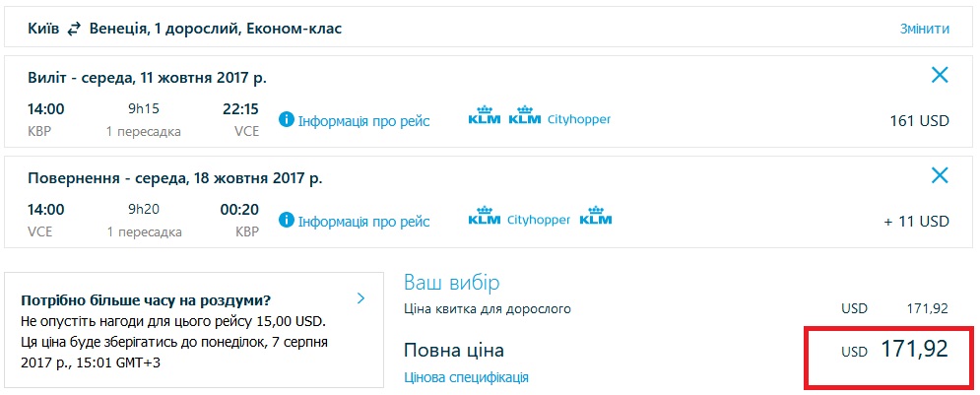Click the first KLM logo on the outbound flight
The height and width of the screenshot is (395, 980).
click(483, 118)
